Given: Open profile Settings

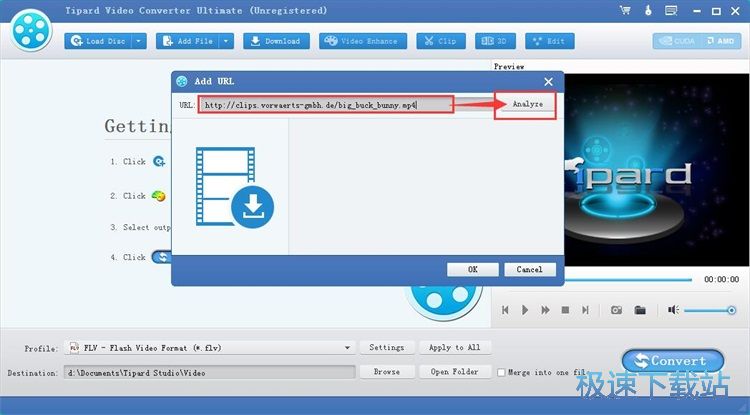Looking at the screenshot, I should tap(386, 348).
